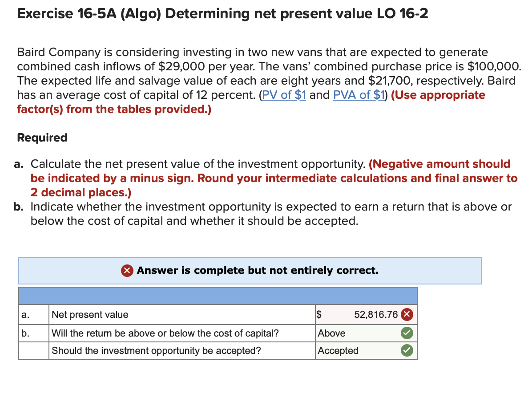Open the PVA of $1 table link
This screenshot has width=532, height=398.
[x=358, y=95]
